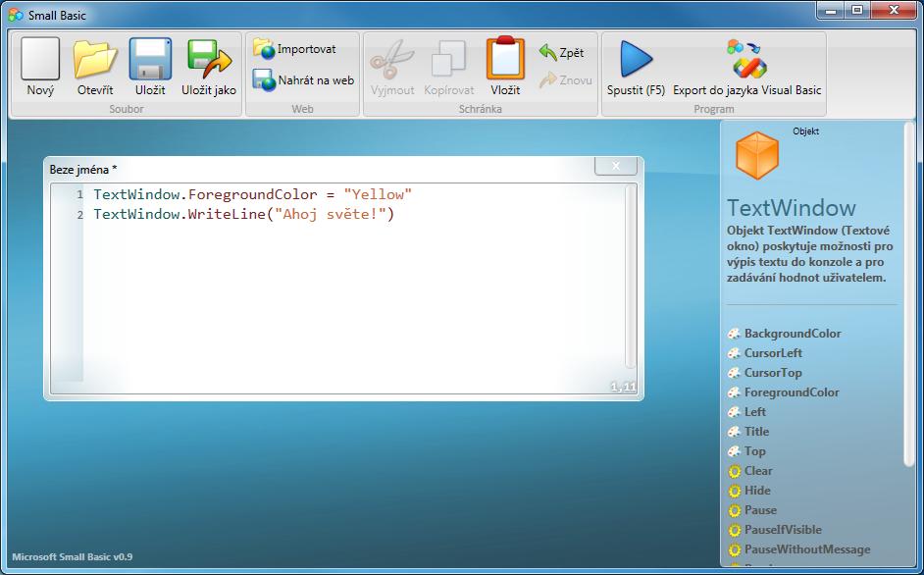
Task: Select Title property in help list
Action: point(756,431)
